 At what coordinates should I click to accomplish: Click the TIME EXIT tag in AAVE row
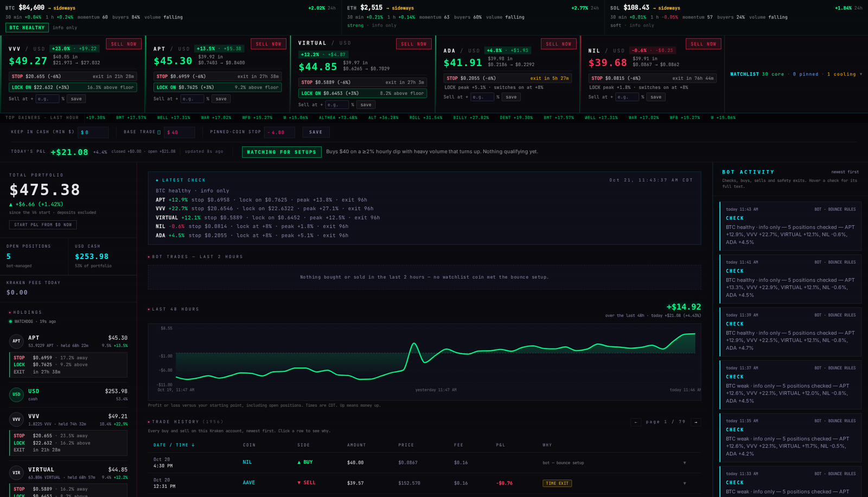click(x=557, y=483)
